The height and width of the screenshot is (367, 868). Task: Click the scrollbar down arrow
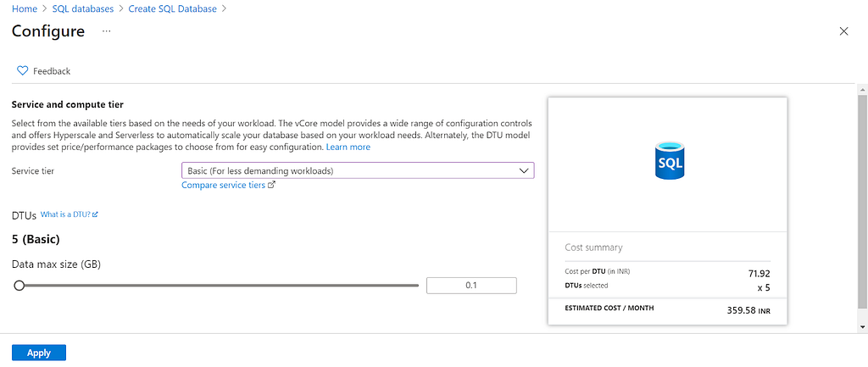862,326
